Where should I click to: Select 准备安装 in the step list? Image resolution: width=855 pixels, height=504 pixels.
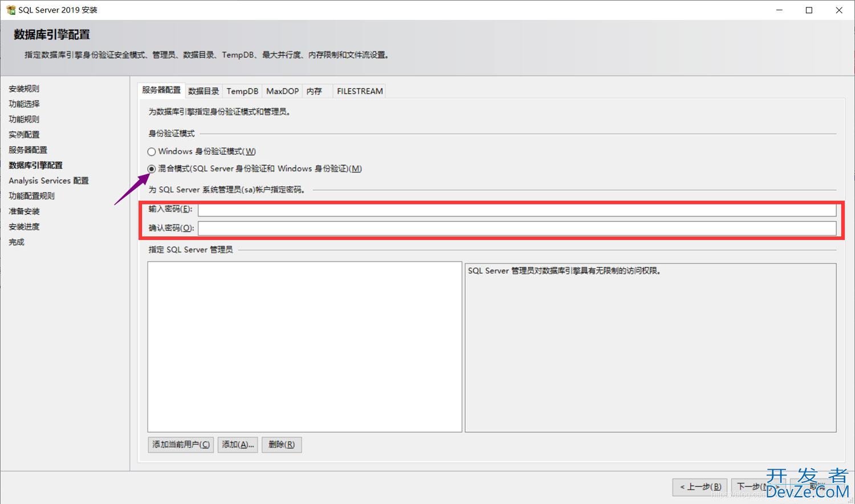click(x=24, y=212)
